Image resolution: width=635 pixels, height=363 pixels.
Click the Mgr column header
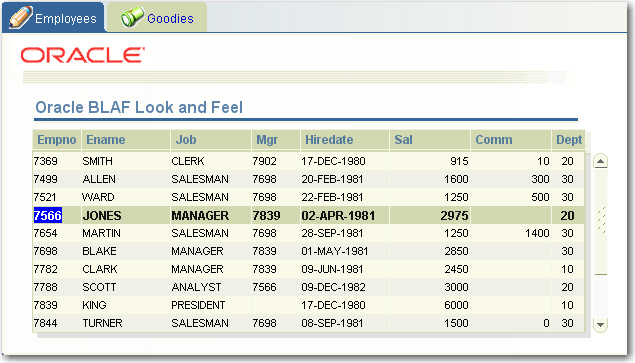[x=275, y=140]
